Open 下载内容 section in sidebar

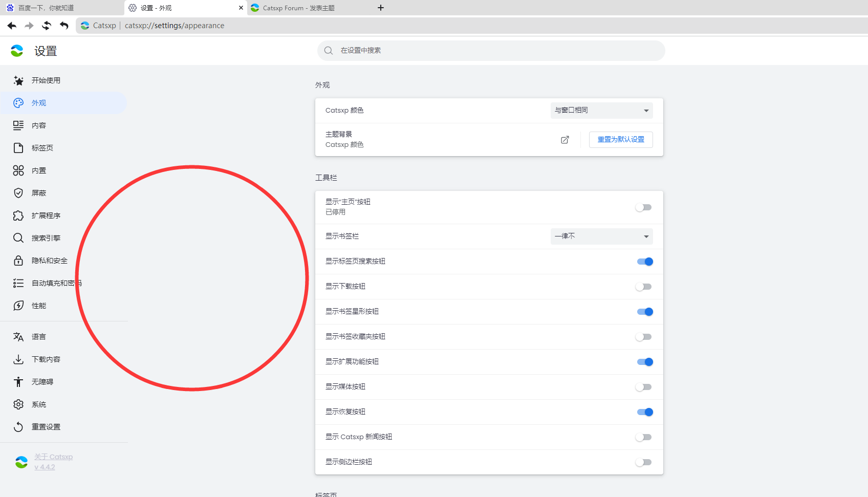click(64, 359)
